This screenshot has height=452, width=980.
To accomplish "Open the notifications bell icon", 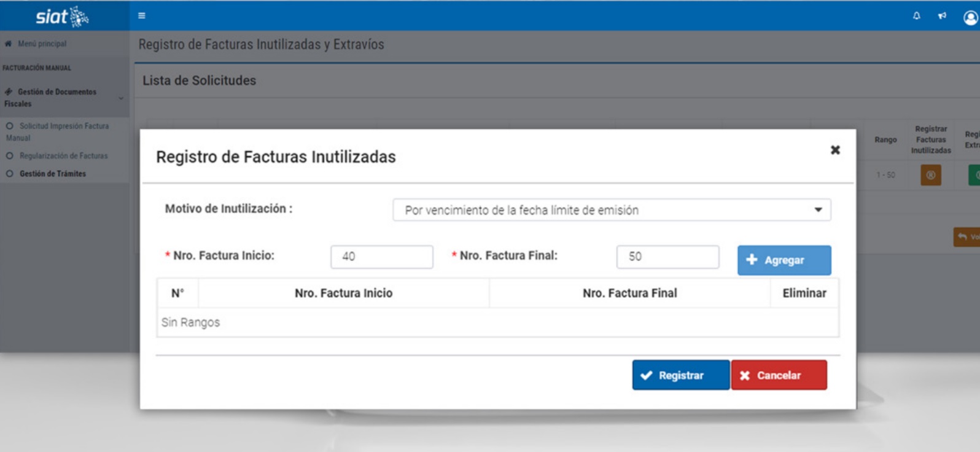I will point(916,16).
